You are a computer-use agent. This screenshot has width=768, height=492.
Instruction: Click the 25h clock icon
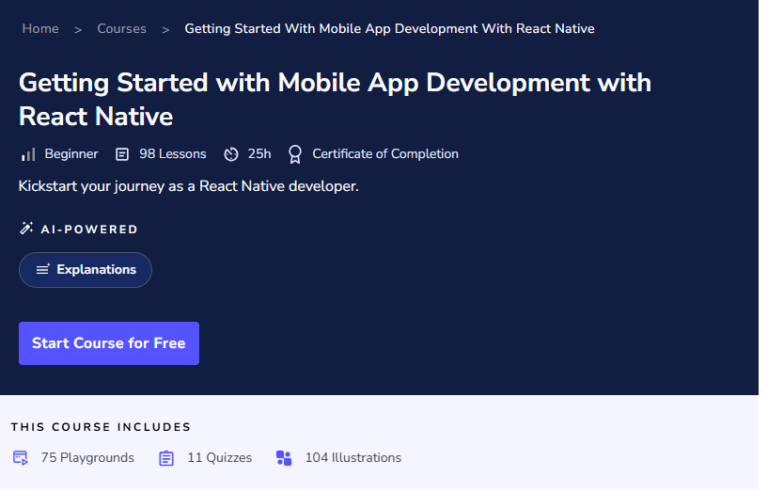click(x=231, y=154)
